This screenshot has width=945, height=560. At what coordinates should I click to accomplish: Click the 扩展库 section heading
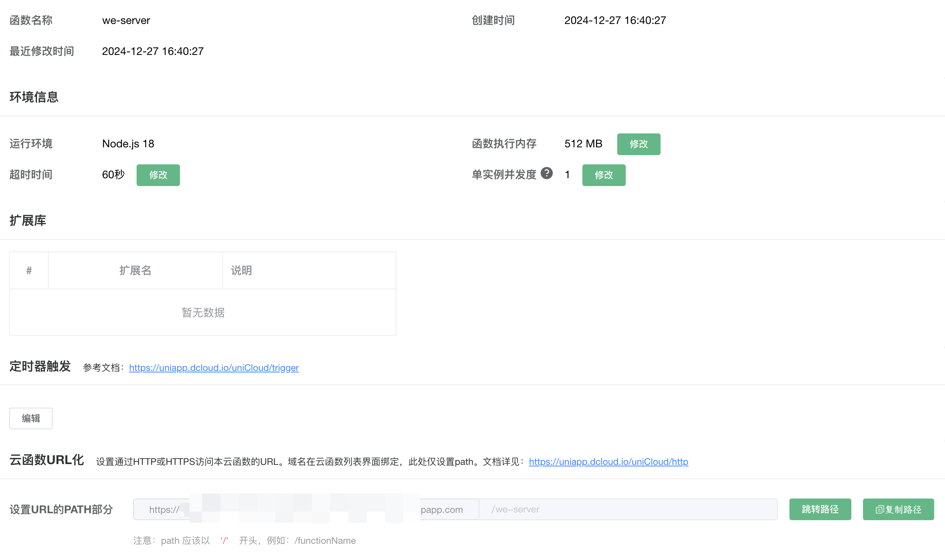click(28, 220)
